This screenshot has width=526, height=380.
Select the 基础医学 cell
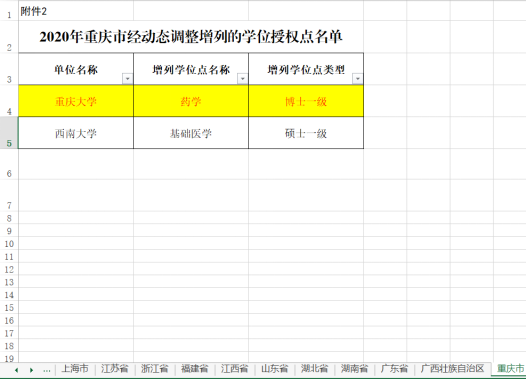coord(191,133)
